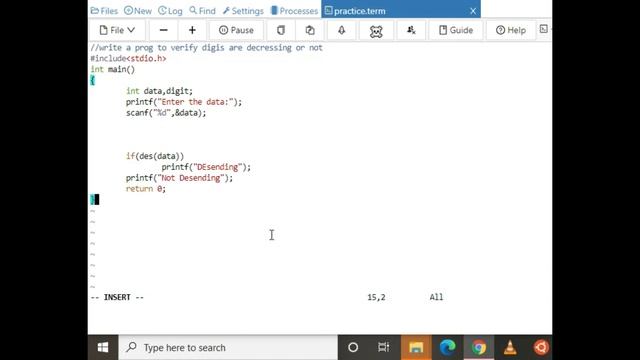Click the skull kill-process icon
Viewport: 640px width, 360px height.
click(376, 31)
